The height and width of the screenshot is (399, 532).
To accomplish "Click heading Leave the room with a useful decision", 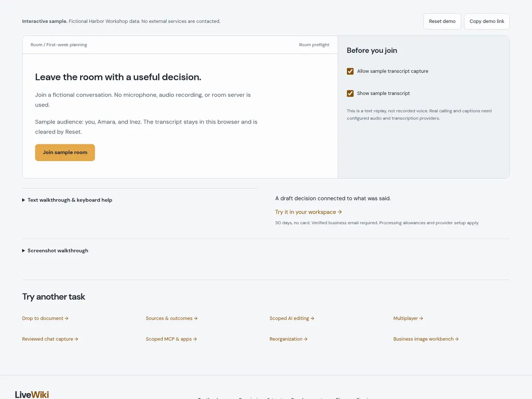I will click(118, 77).
